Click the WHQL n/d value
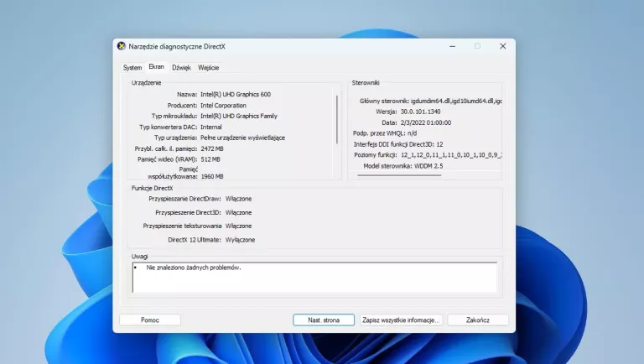 coord(412,133)
